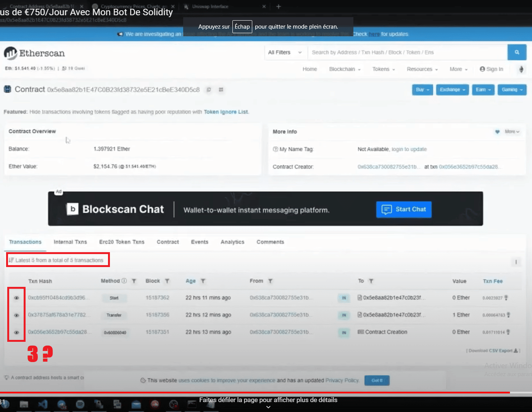
Task: Open the Etherscan search with magnifier icon
Action: [x=517, y=52]
